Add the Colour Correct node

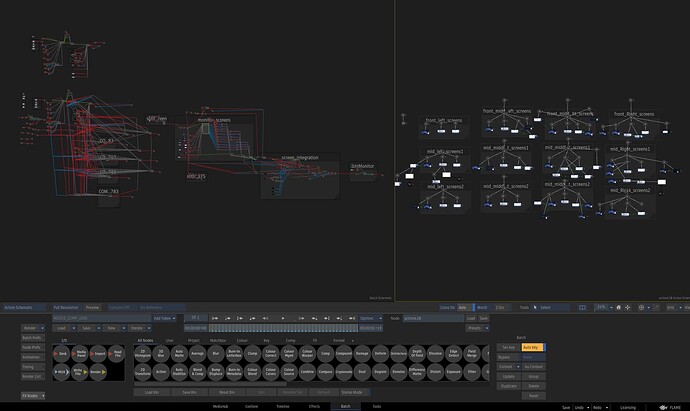pos(271,353)
